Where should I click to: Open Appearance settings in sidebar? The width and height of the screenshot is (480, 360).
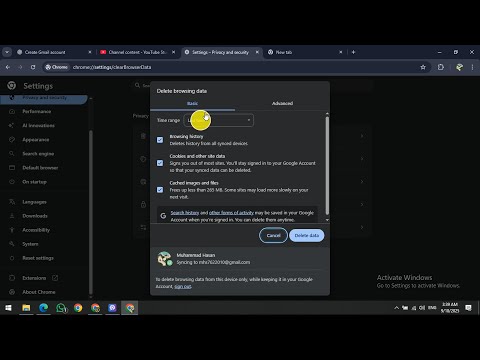tap(36, 140)
